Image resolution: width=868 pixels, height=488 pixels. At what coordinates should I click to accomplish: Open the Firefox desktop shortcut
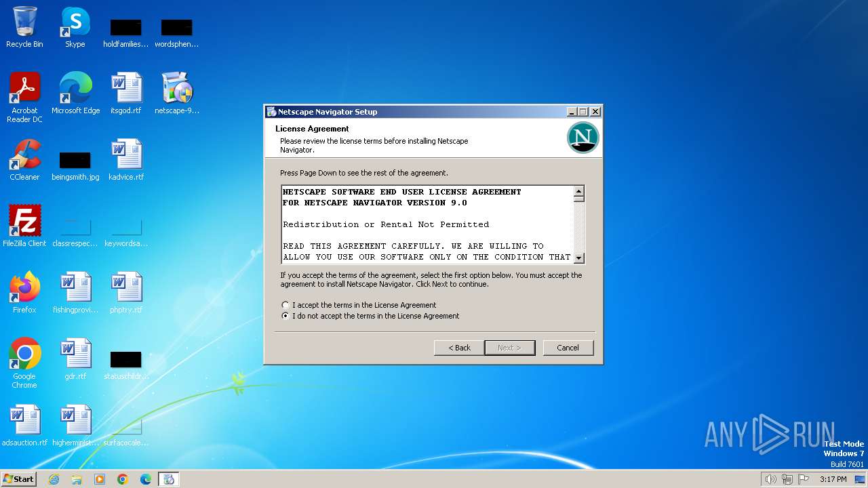pyautogui.click(x=24, y=292)
